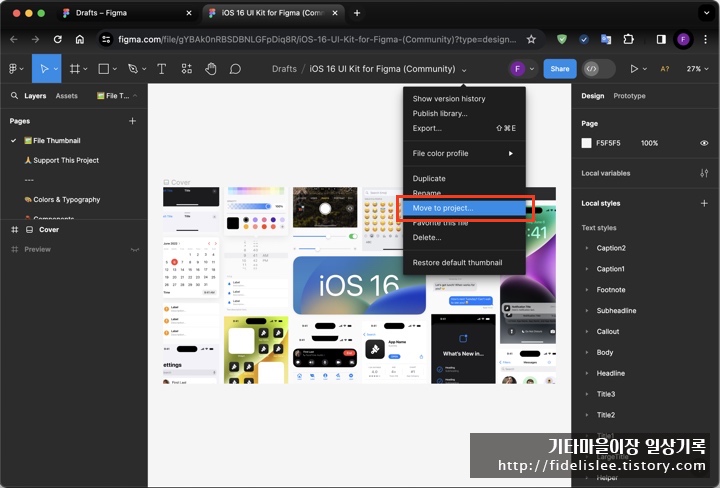Open Local variables settings icon
The height and width of the screenshot is (488, 720).
pos(704,173)
